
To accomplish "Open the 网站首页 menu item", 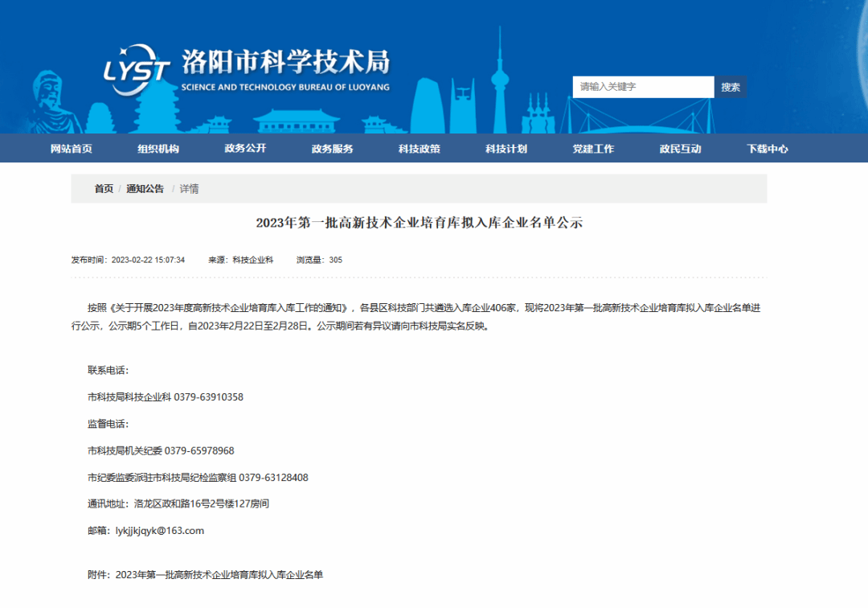I will [71, 149].
